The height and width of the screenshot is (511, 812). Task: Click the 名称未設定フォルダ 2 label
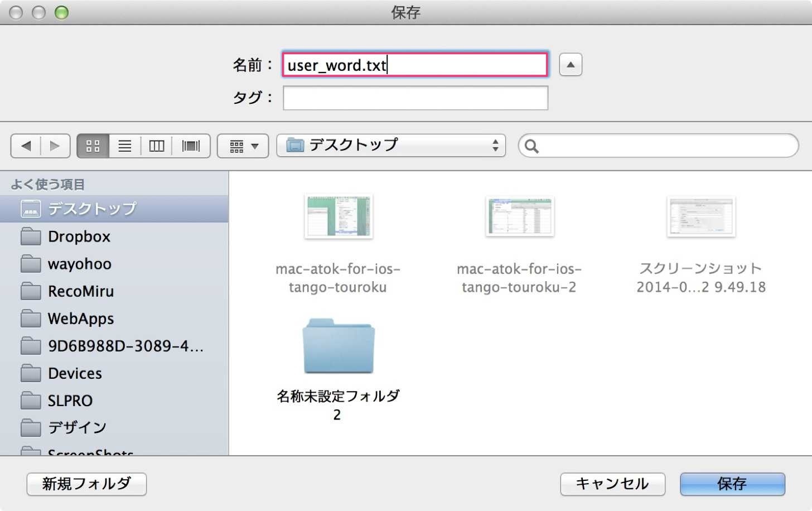point(338,405)
